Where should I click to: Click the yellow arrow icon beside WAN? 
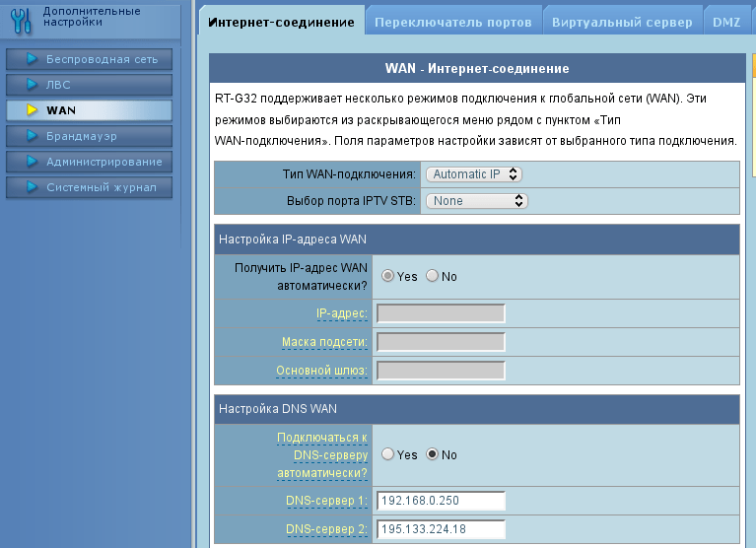coord(32,109)
